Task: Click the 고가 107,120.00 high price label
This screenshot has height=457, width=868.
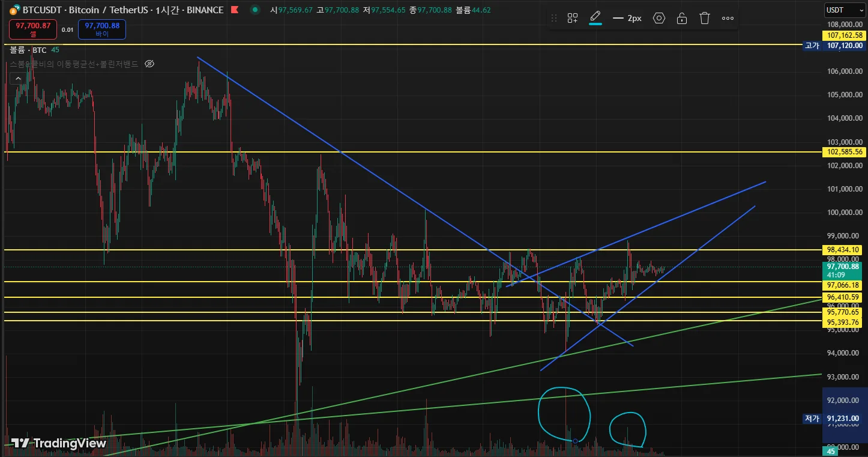Action: click(x=834, y=45)
